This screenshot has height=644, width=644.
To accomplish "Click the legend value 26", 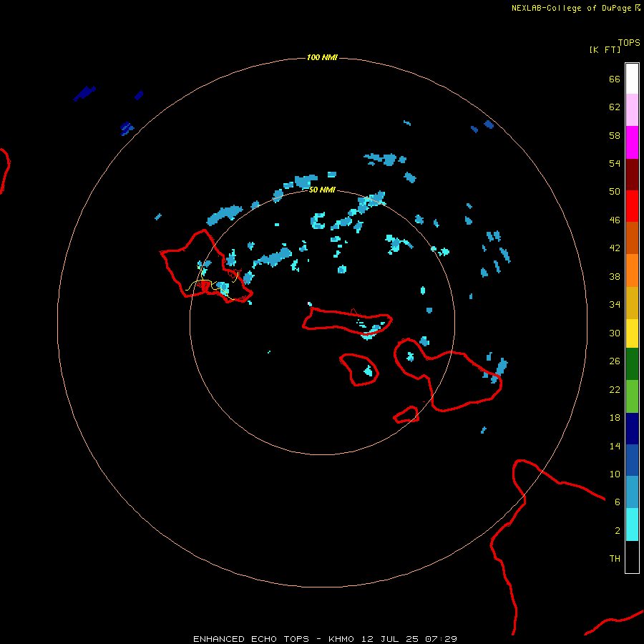I will pos(615,361).
